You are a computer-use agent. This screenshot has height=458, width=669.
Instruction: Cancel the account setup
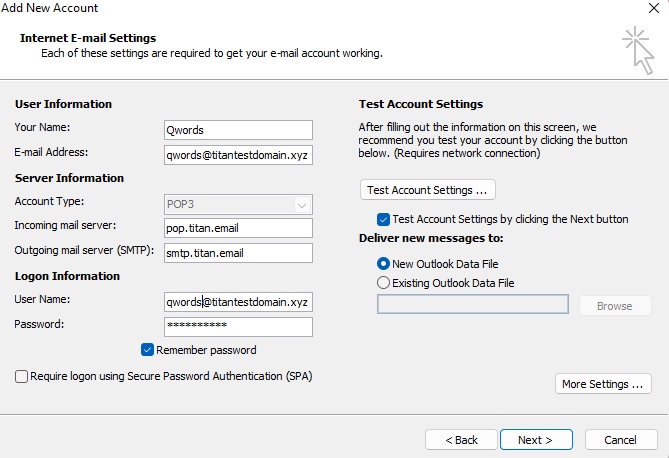pyautogui.click(x=621, y=440)
